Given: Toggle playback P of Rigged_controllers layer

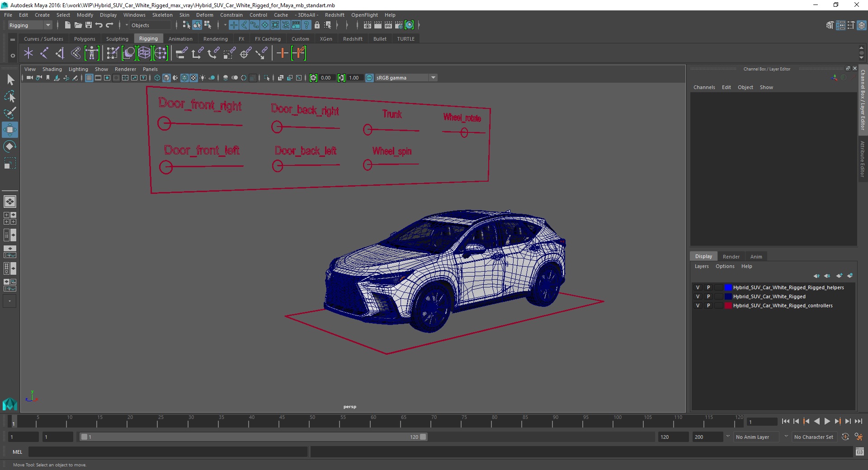Looking at the screenshot, I should tap(708, 305).
